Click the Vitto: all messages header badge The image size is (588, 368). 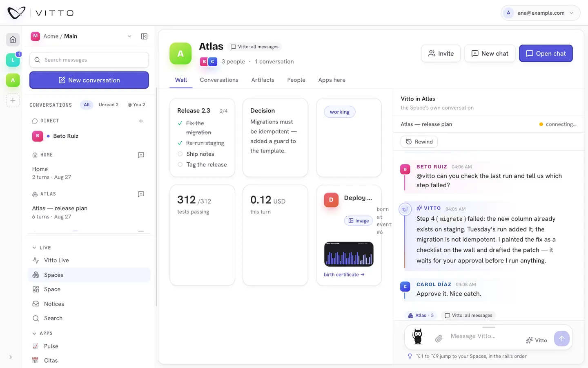(255, 47)
